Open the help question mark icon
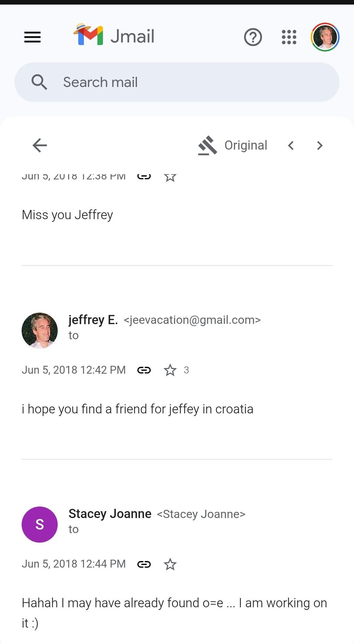The image size is (354, 644). tap(253, 37)
